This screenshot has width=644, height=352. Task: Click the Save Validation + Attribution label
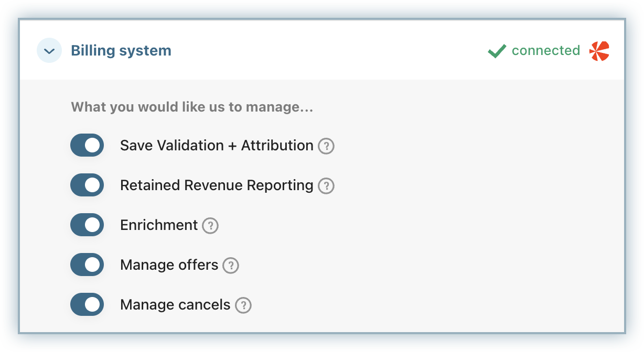(217, 145)
